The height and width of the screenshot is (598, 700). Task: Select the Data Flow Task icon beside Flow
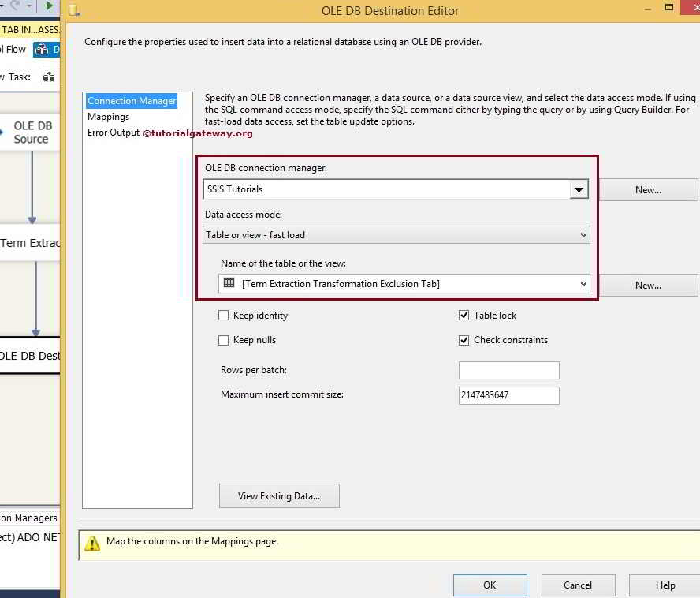(42, 49)
